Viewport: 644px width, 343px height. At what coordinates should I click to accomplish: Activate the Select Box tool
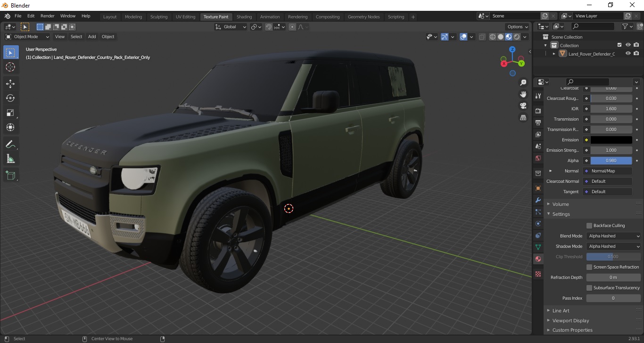click(x=10, y=53)
